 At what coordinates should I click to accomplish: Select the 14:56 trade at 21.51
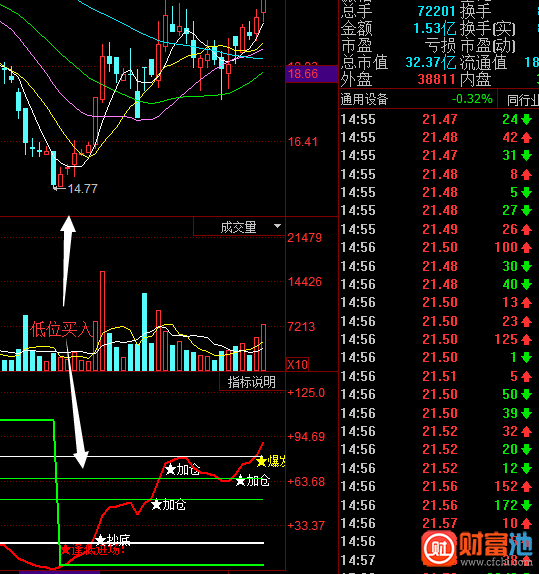pyautogui.click(x=436, y=376)
